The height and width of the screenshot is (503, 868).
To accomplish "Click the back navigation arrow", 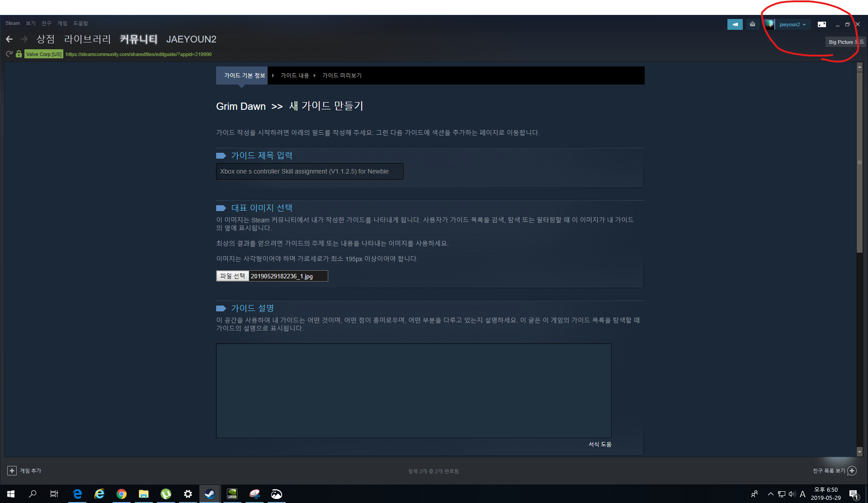I will coord(9,39).
